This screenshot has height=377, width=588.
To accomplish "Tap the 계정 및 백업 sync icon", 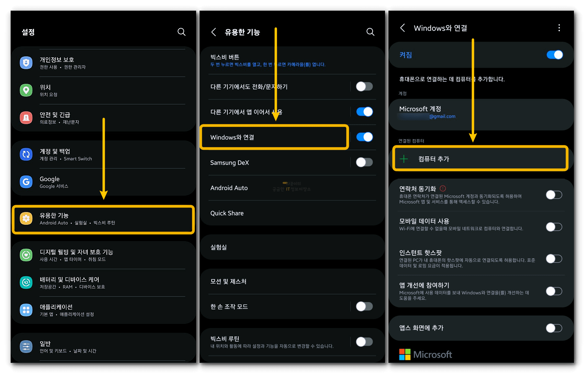I will coord(26,155).
